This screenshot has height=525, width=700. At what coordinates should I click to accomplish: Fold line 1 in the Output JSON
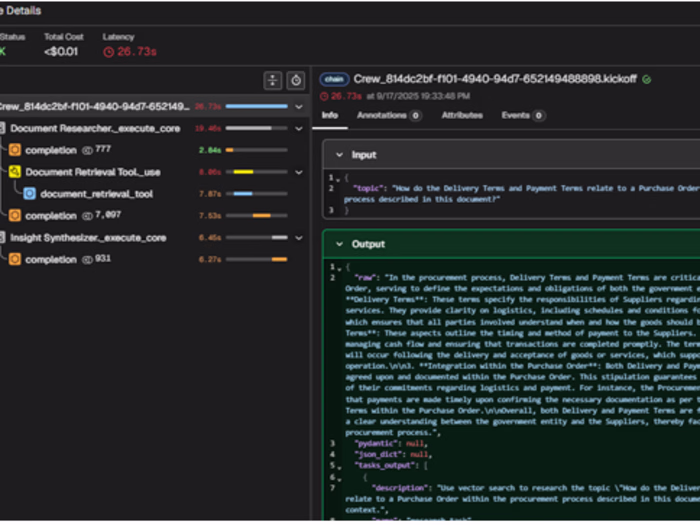[x=339, y=269]
